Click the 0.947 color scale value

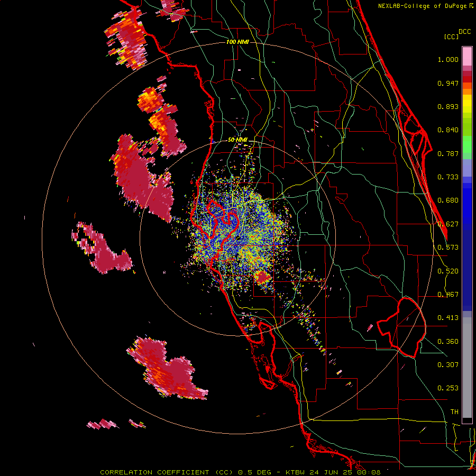[448, 83]
